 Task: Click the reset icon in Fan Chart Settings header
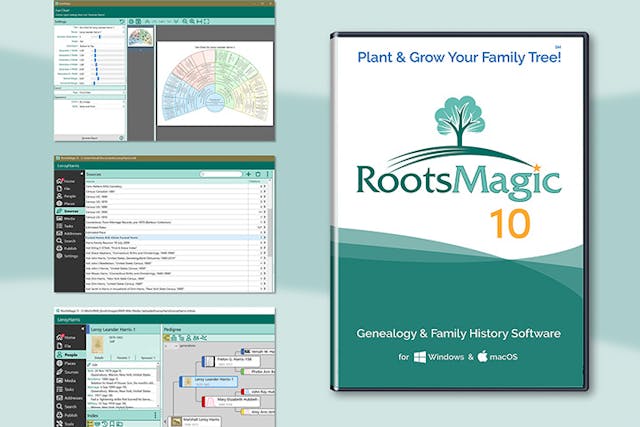point(122,22)
